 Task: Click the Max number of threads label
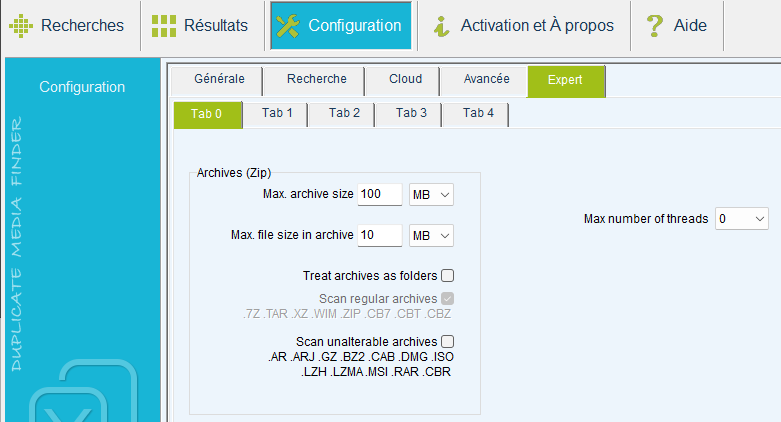pos(646,219)
